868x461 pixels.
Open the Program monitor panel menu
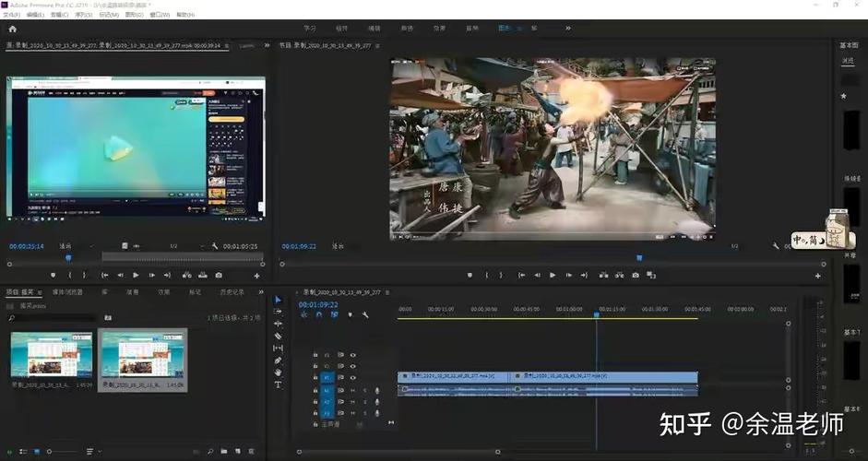click(x=377, y=45)
